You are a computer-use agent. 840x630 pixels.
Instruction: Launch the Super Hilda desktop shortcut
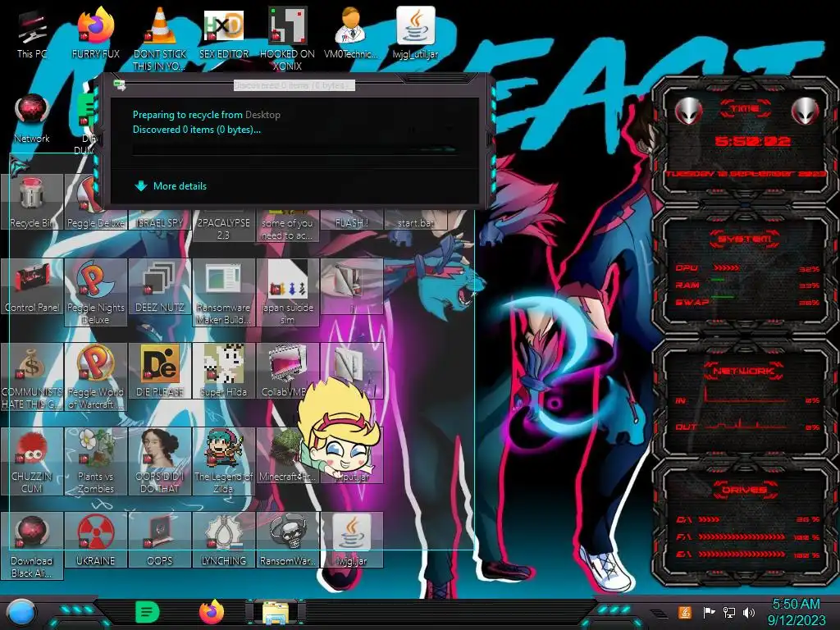pyautogui.click(x=223, y=371)
